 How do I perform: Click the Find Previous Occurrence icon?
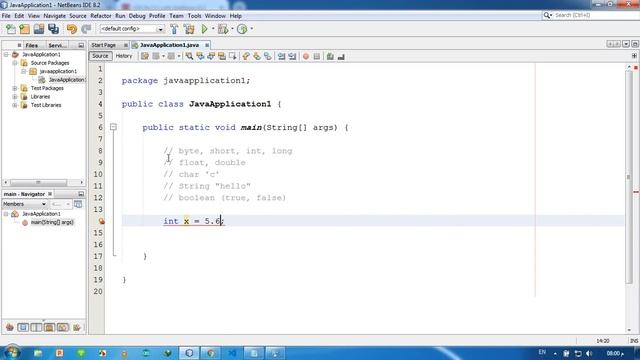point(200,56)
